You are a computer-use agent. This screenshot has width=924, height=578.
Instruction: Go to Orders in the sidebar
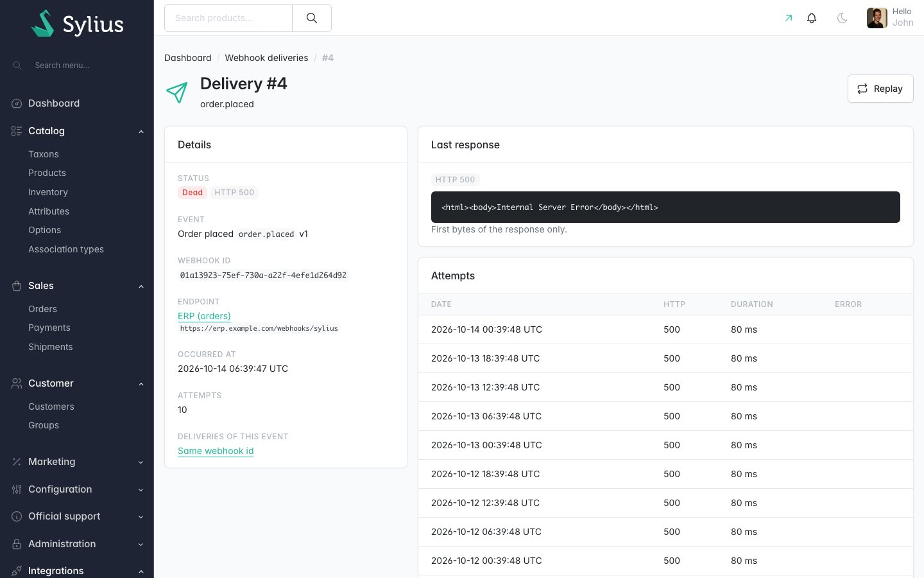[42, 309]
